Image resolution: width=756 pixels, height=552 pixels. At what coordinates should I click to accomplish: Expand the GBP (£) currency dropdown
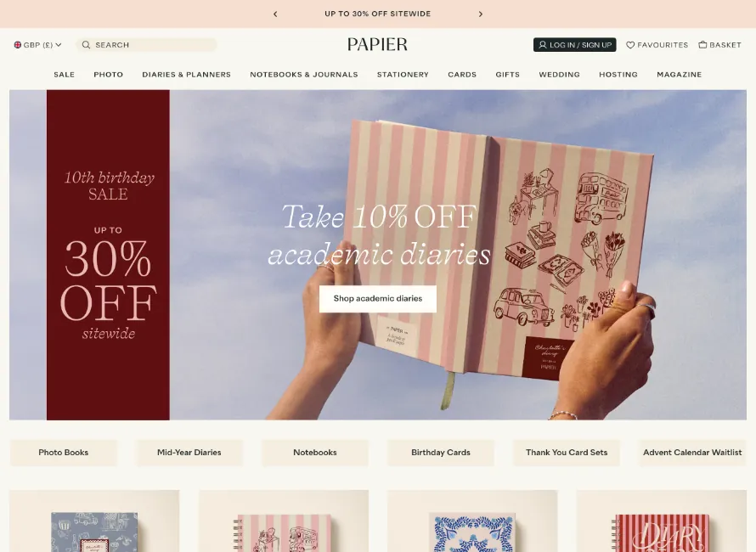point(38,45)
